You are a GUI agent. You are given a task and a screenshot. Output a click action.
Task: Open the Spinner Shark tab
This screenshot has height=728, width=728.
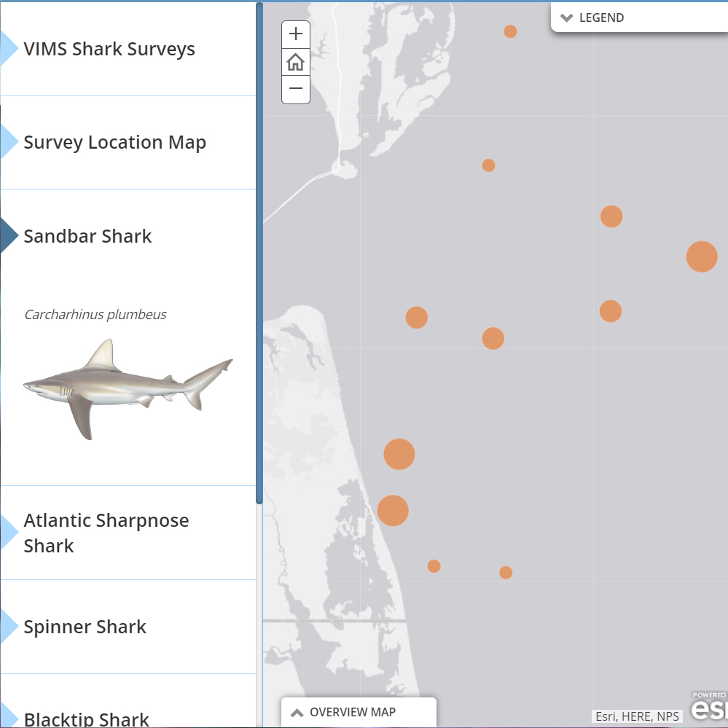pos(85,626)
